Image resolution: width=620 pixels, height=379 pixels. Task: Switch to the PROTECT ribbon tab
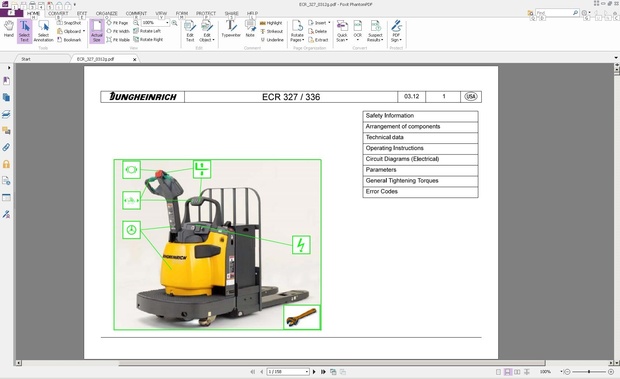point(206,13)
